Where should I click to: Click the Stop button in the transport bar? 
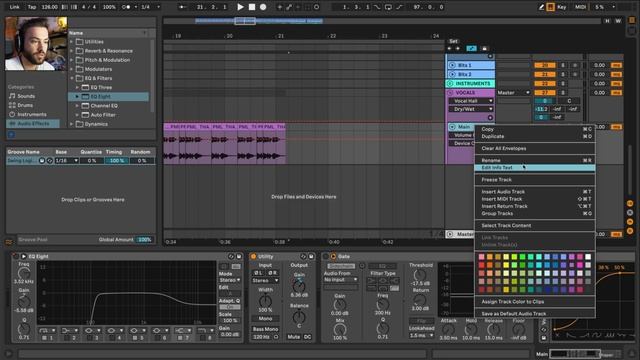(x=252, y=7)
